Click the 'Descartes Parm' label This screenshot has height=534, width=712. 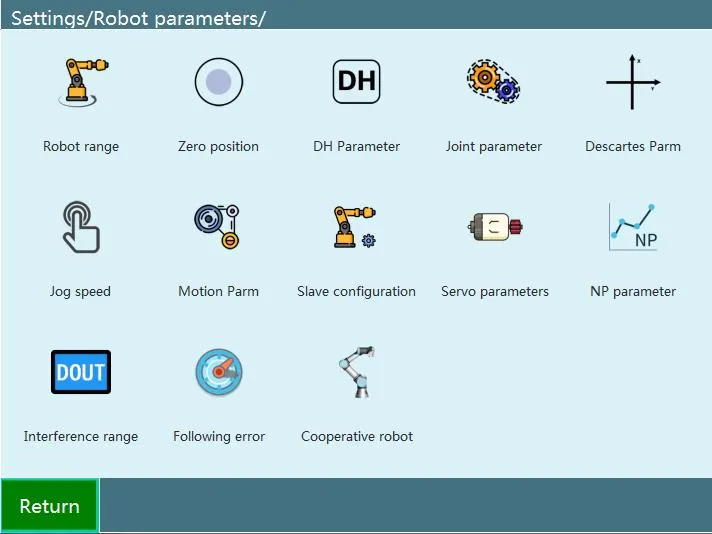click(633, 146)
